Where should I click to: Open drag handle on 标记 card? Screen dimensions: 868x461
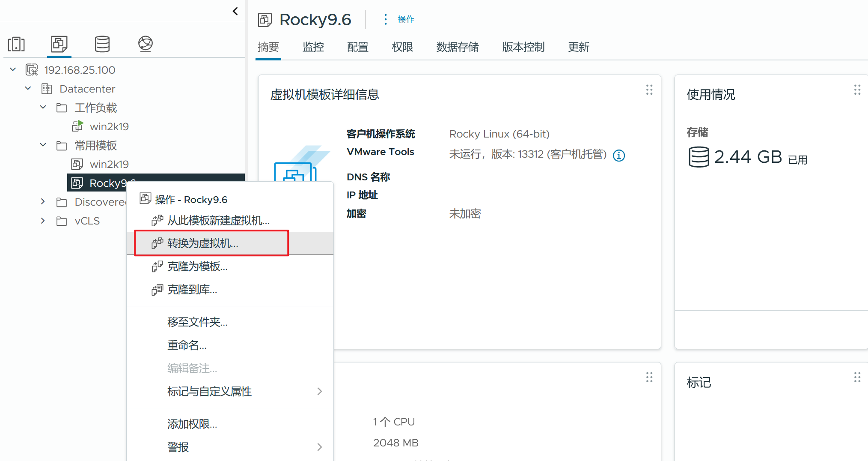(x=857, y=377)
